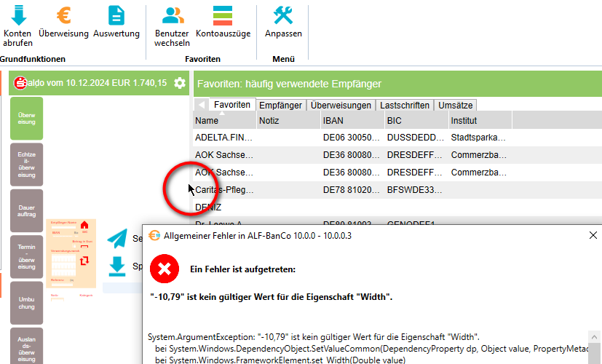Click Konten abrufen download icon
602x364 pixels.
(x=18, y=15)
